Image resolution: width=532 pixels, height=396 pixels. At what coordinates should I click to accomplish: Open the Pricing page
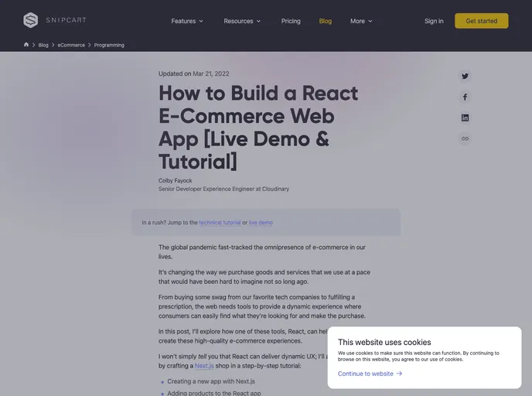tap(291, 21)
